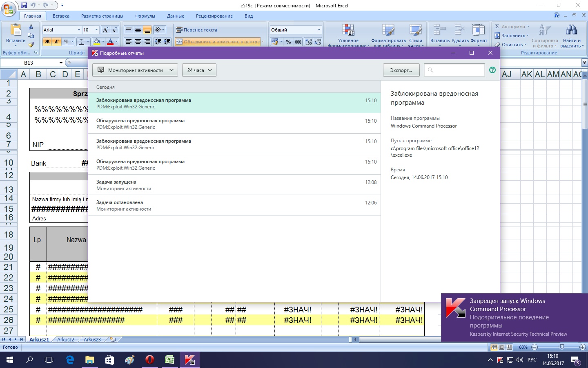Click the decrease decimal icon
Image resolution: width=588 pixels, height=368 pixels.
(318, 42)
